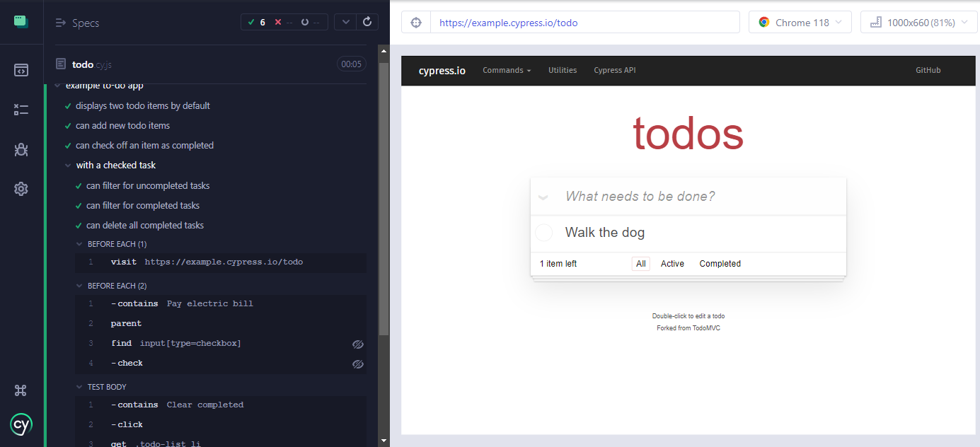
Task: Click the GitHub link in navbar
Action: tap(928, 71)
